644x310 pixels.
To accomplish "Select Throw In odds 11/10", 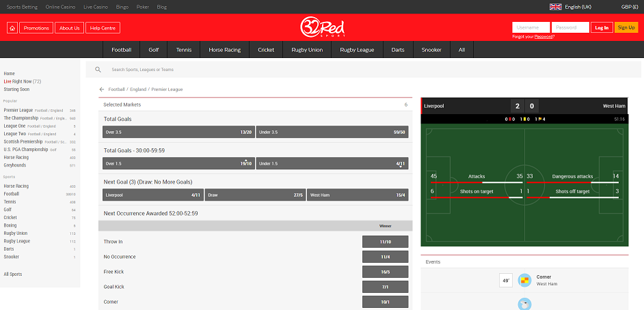I will click(x=386, y=242).
